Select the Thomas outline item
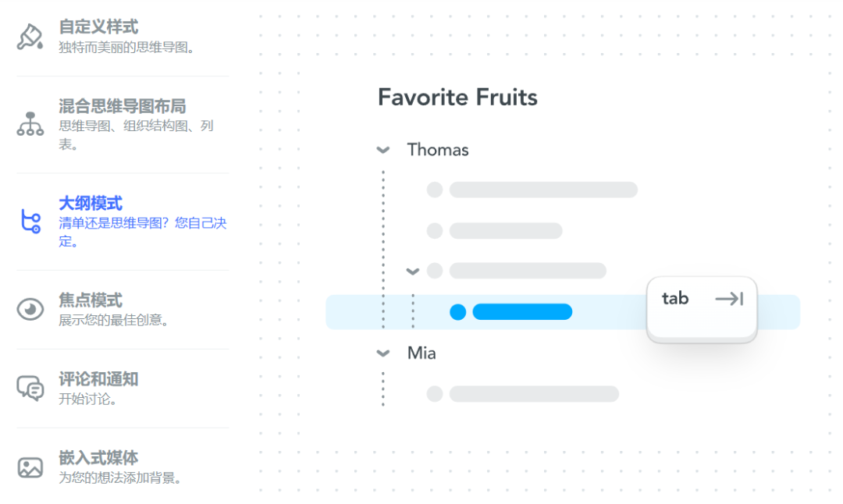Image resolution: width=843 pixels, height=504 pixels. tap(438, 150)
